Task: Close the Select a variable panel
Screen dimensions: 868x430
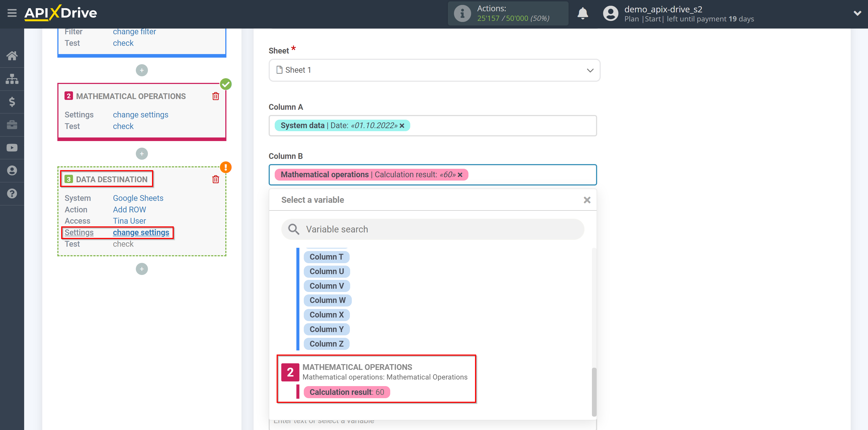Action: click(x=587, y=200)
